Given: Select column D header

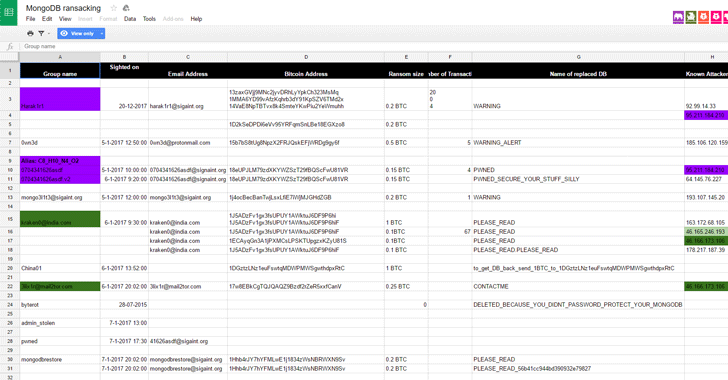Looking at the screenshot, I should tap(306, 57).
